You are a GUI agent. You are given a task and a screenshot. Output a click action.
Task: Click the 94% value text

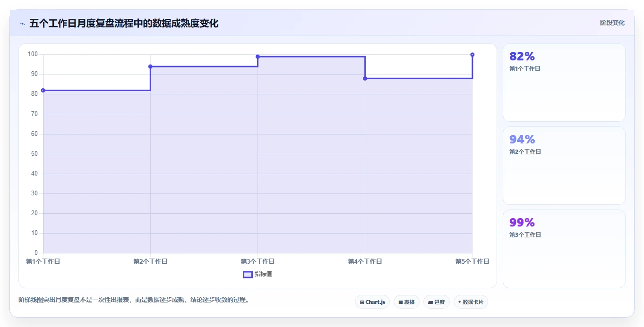[x=522, y=140]
